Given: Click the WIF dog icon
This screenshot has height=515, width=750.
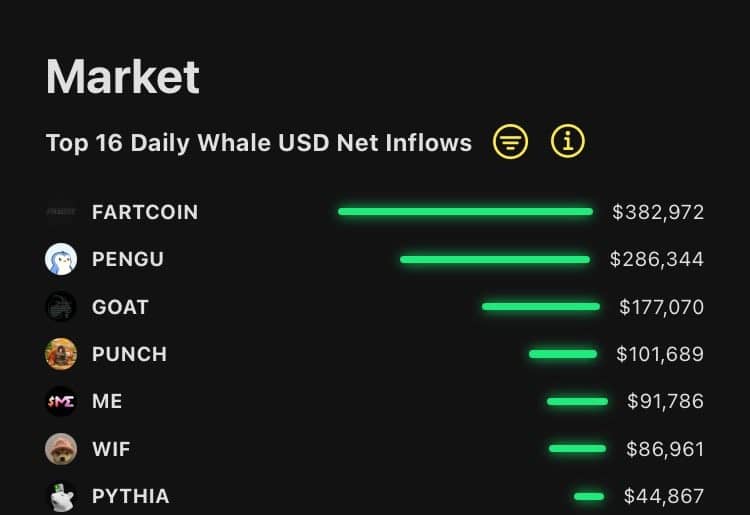Looking at the screenshot, I should click(61, 448).
